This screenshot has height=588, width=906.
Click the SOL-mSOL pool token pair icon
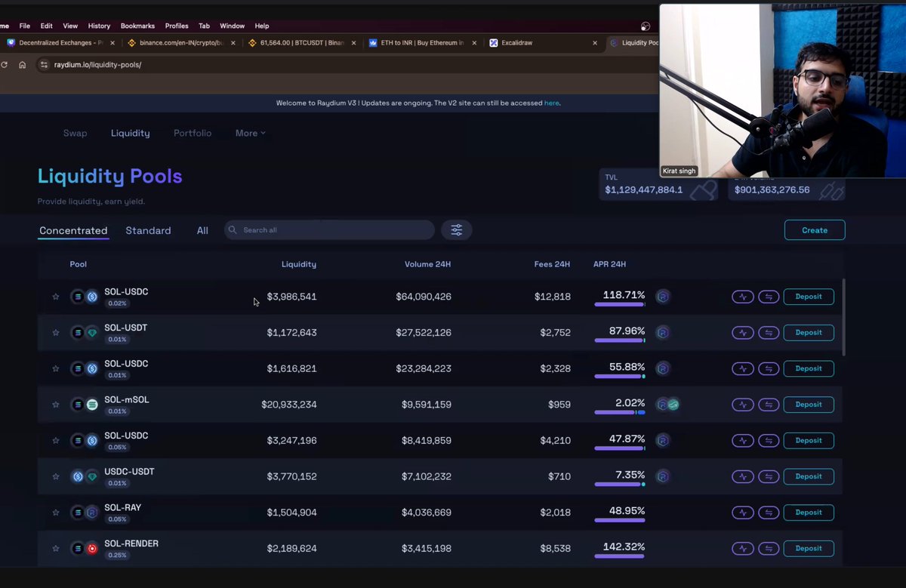pos(85,404)
